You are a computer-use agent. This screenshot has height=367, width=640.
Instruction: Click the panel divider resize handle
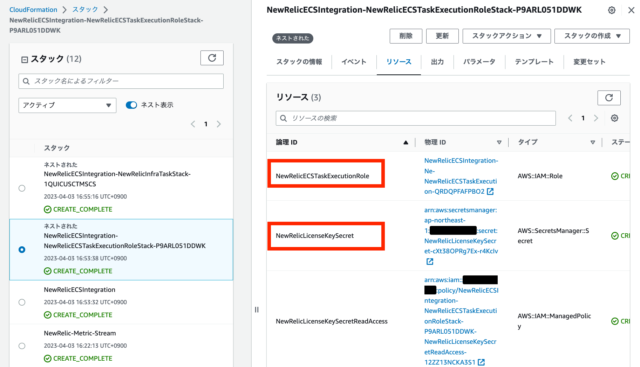coord(257,309)
